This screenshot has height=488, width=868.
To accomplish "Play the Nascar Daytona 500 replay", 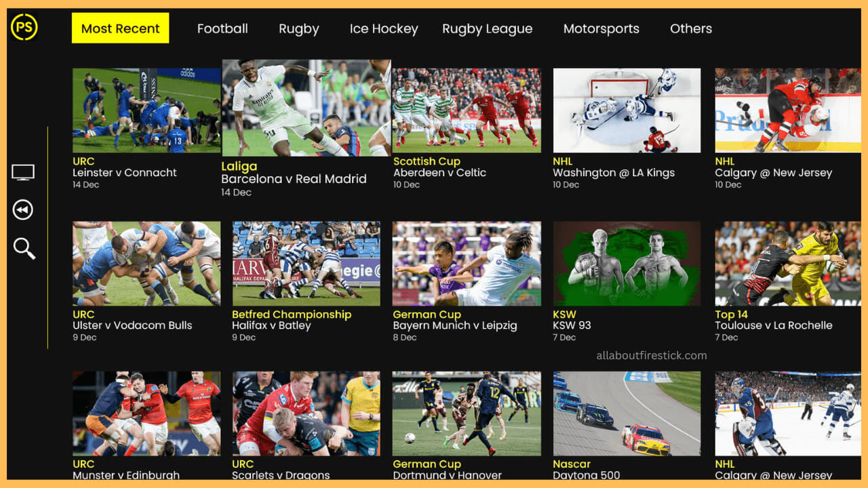I will pyautogui.click(x=627, y=413).
